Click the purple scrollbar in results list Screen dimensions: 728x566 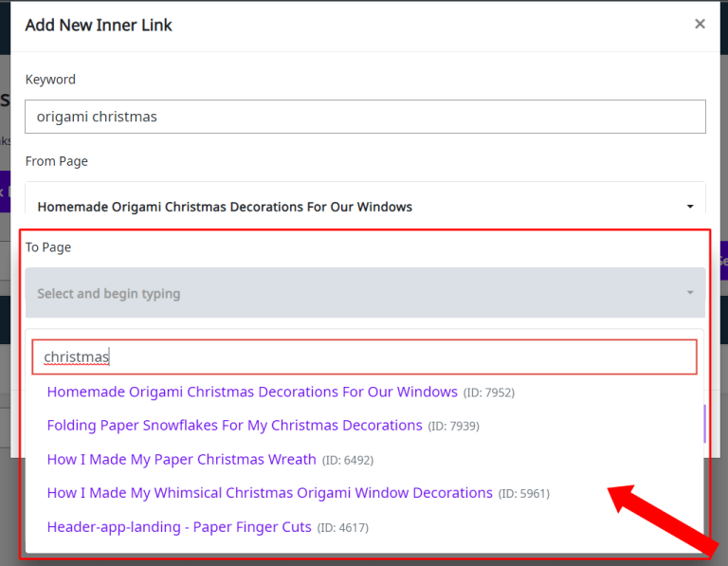coord(704,424)
